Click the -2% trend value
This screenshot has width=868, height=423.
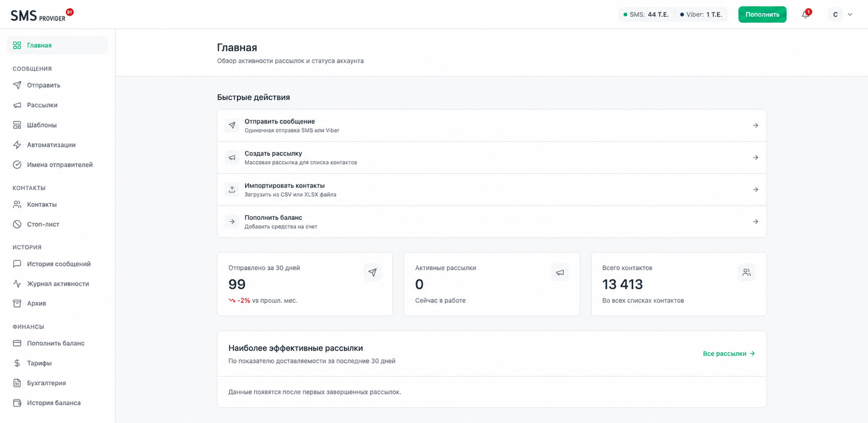[x=244, y=300]
